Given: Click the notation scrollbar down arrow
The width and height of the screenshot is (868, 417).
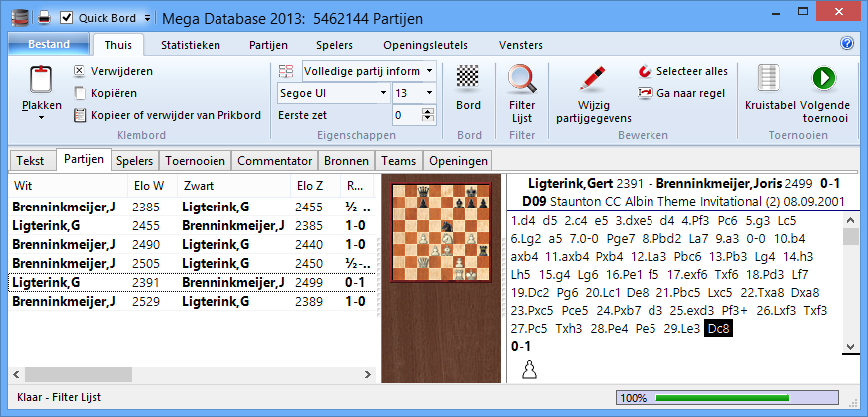Looking at the screenshot, I should (850, 347).
